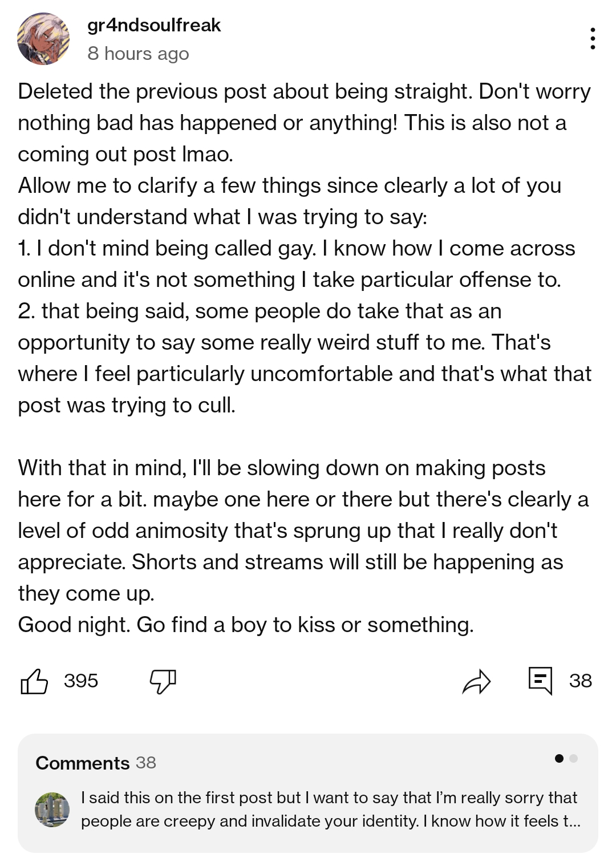Open gr4ndsoulfreak's profile picture
This screenshot has width=616, height=862.
click(x=43, y=39)
